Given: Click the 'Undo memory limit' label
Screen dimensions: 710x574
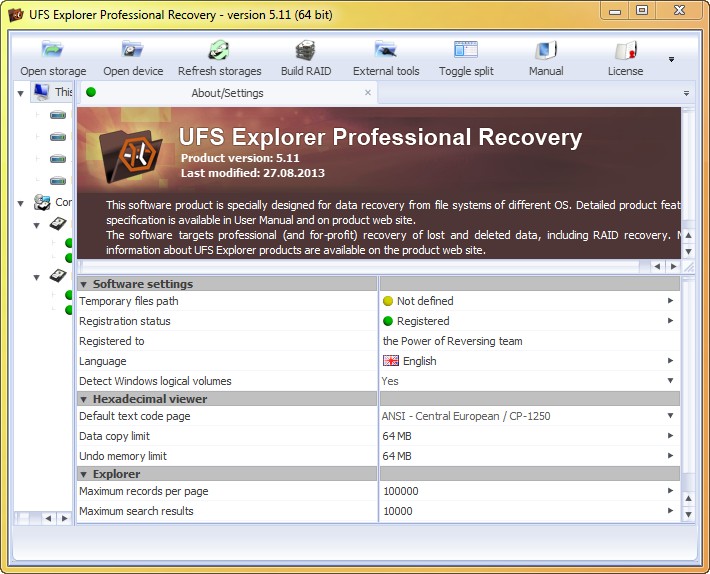Looking at the screenshot, I should click(123, 456).
